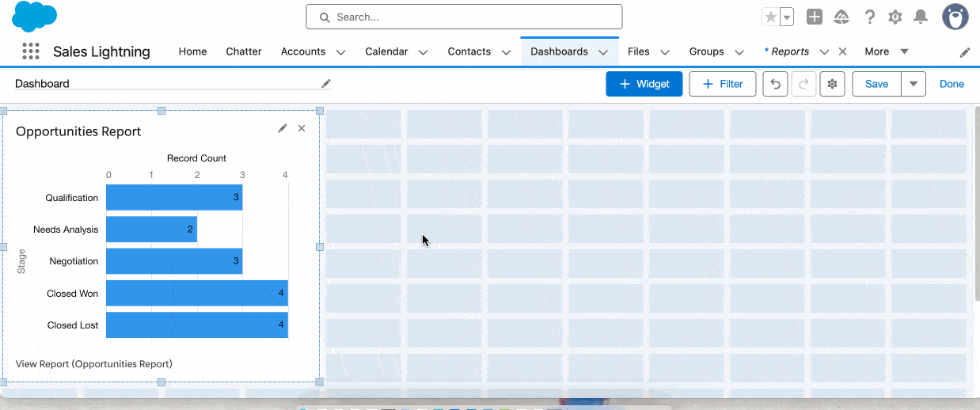Viewport: 980px width, 410px height.
Task: Edit the Dashboard title field
Action: click(x=173, y=84)
